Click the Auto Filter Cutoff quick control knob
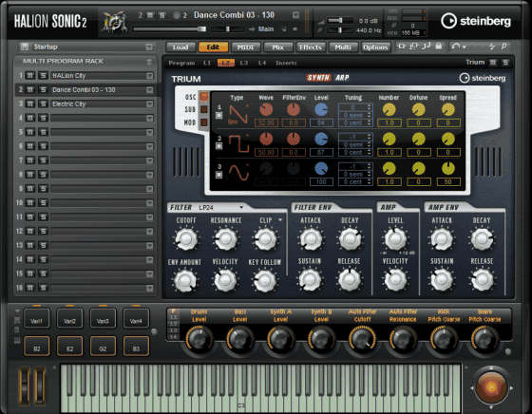Viewport: 532px width, 414px height. 362,339
